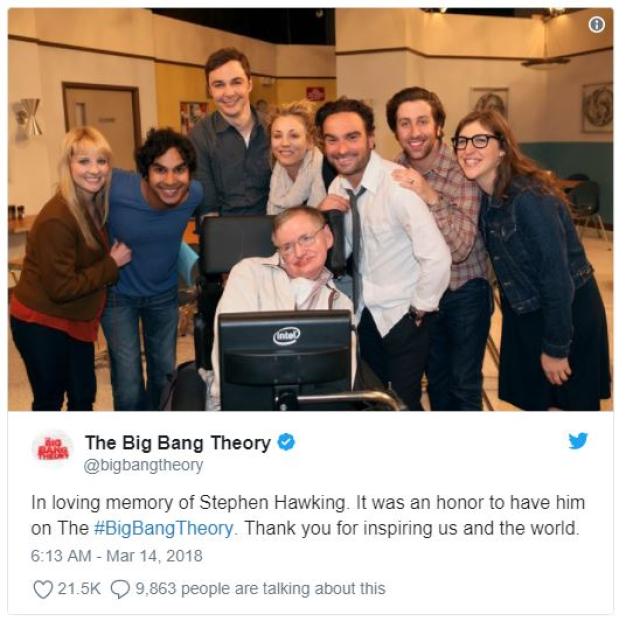Click The Big Bang Theory profile avatar
Screen dimensions: 625x621
53,449
